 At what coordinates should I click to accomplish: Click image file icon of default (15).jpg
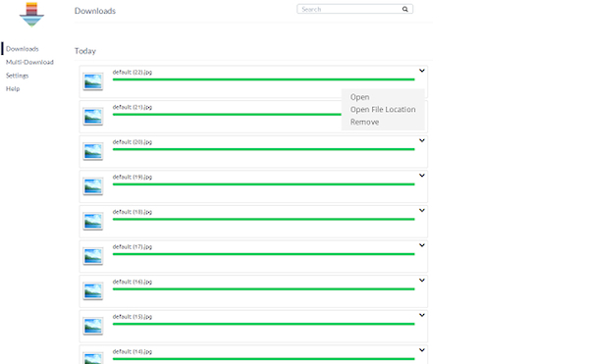(93, 326)
